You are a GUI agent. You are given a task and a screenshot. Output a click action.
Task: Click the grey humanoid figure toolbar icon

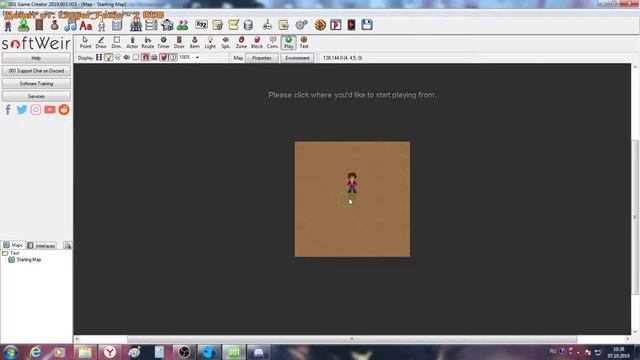102,25
